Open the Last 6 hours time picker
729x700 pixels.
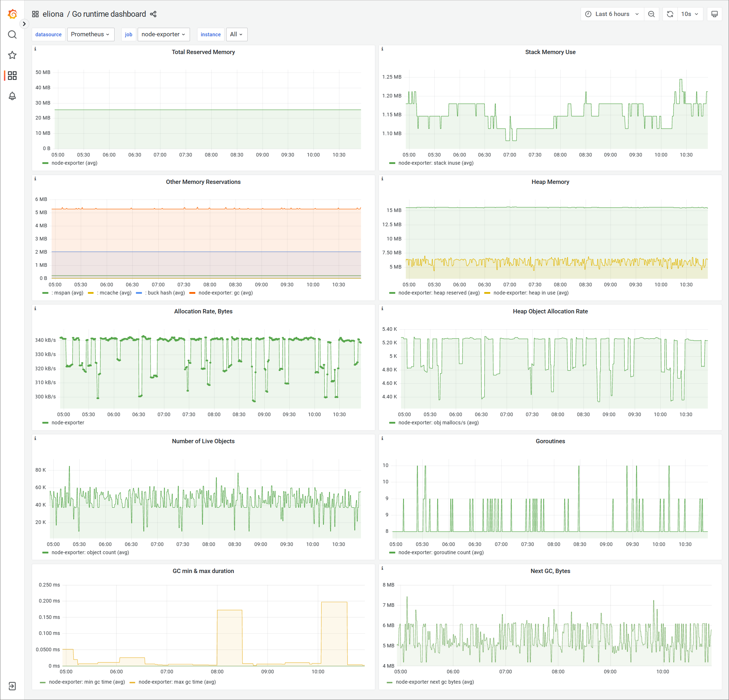click(612, 14)
